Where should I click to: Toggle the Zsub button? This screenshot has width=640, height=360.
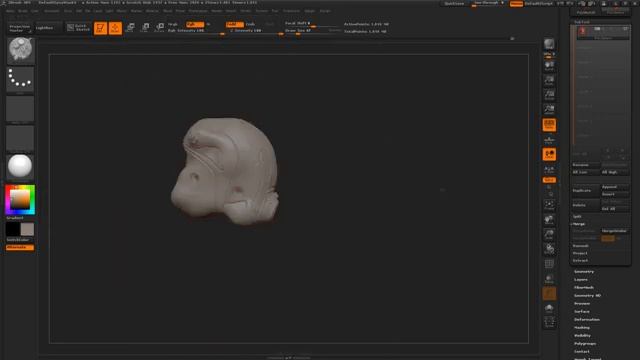[250, 24]
